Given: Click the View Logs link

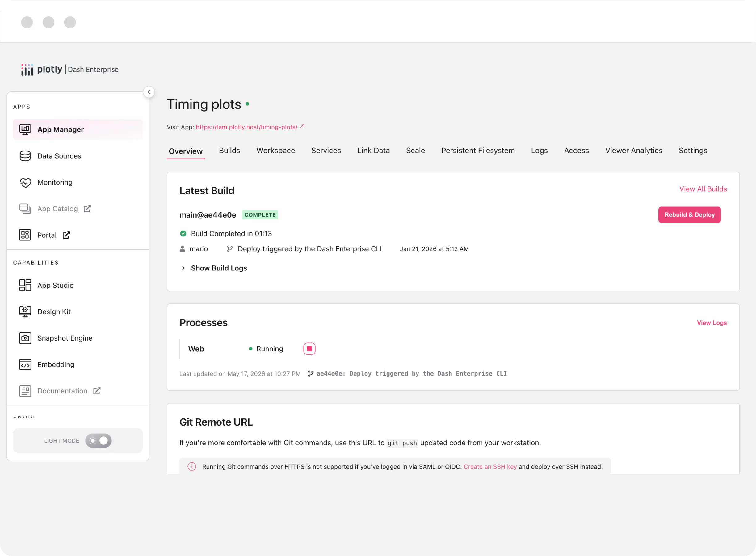Looking at the screenshot, I should [x=712, y=323].
